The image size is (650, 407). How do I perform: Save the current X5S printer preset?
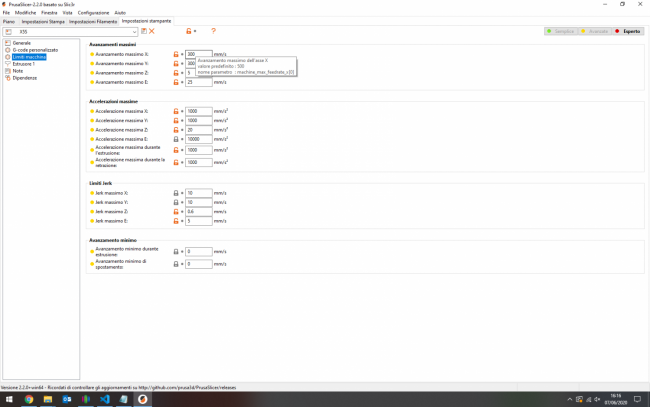click(144, 31)
